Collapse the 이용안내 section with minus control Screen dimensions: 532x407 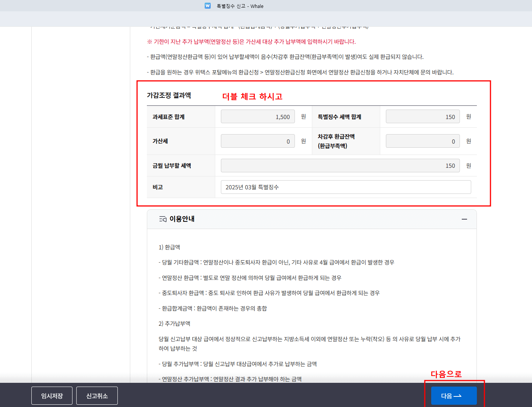(464, 219)
